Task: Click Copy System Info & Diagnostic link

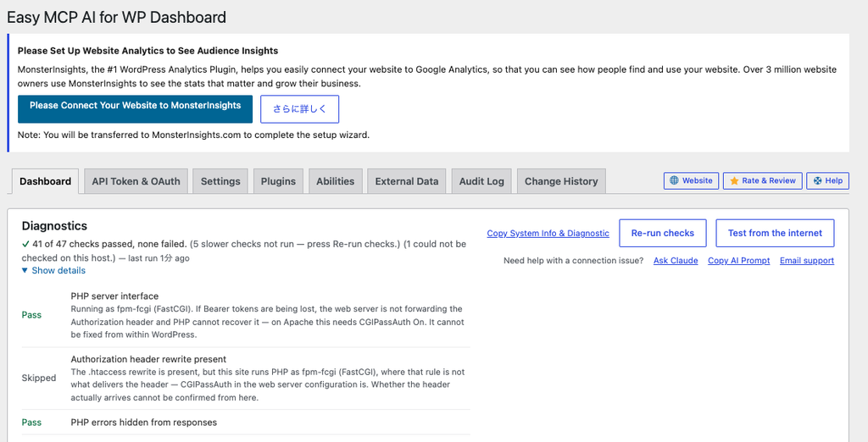Action: click(x=548, y=234)
